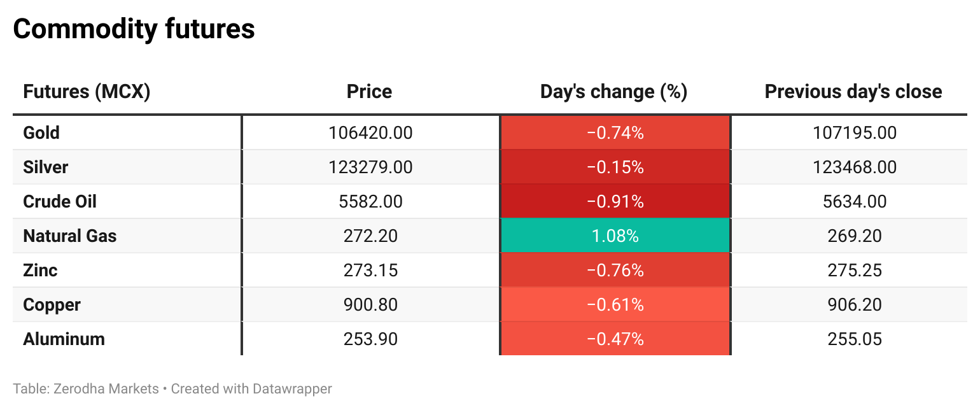The height and width of the screenshot is (410, 980).
Task: Click the Aluminum row label
Action: 64,339
